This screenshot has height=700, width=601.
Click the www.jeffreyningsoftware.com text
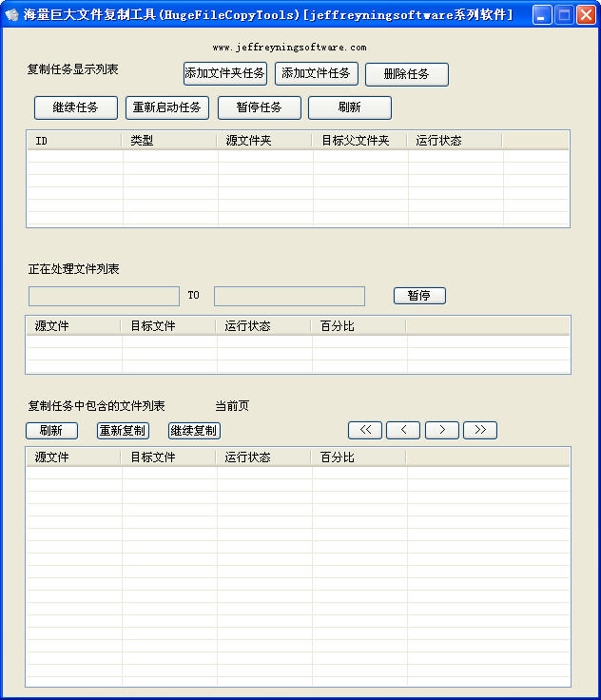pyautogui.click(x=289, y=48)
